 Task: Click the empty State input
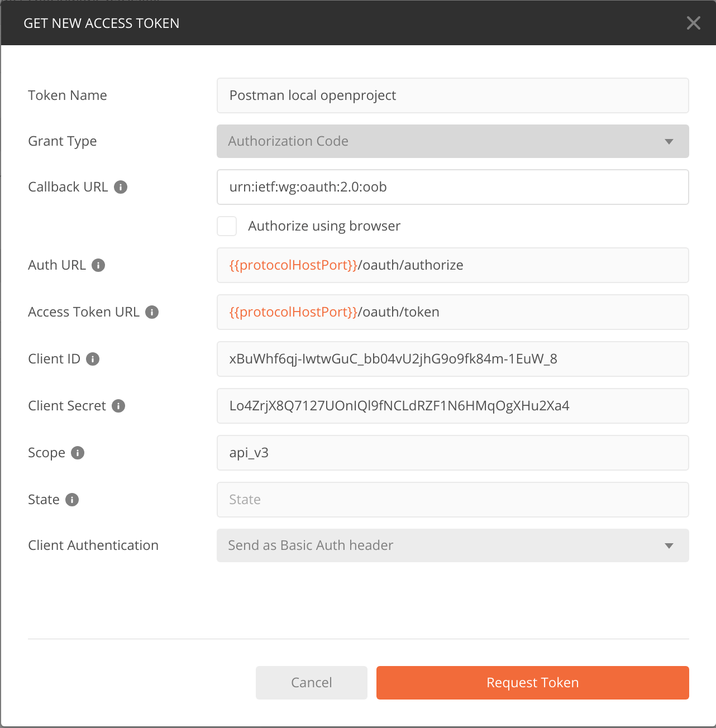point(452,500)
